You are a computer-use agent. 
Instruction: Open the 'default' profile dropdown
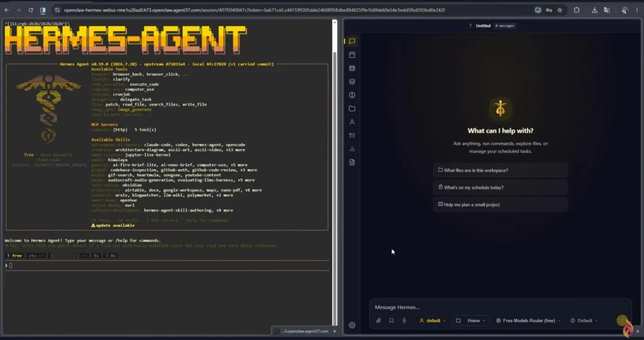pyautogui.click(x=433, y=320)
